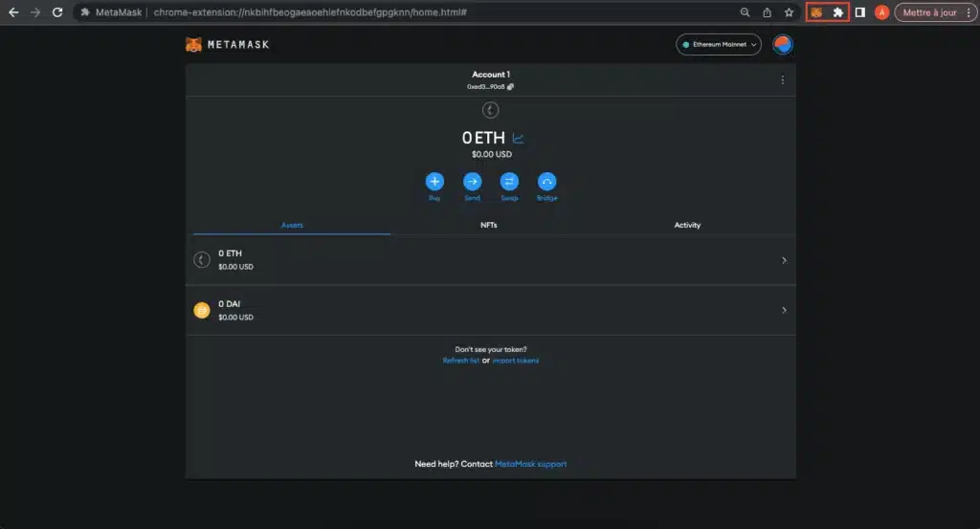Click the Refresh list link
This screenshot has height=529, width=980.
click(460, 361)
